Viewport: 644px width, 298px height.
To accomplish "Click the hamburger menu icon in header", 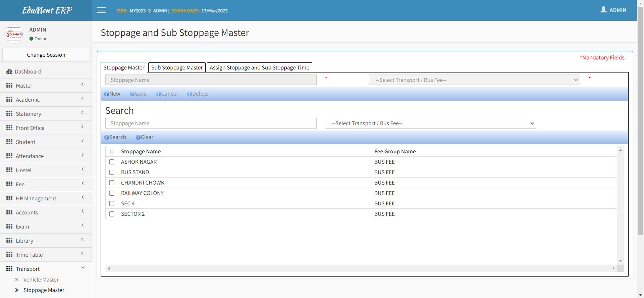I will click(x=101, y=10).
